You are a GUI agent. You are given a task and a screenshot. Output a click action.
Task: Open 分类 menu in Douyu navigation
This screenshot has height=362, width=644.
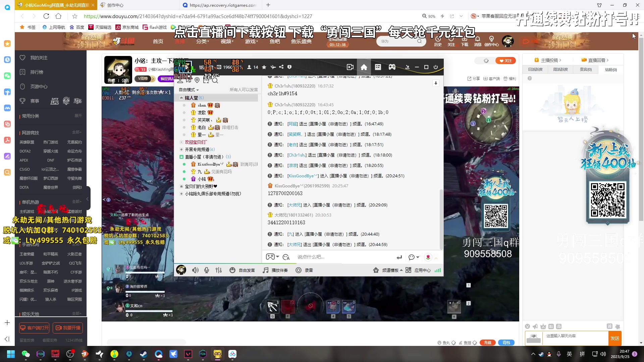coord(202,41)
